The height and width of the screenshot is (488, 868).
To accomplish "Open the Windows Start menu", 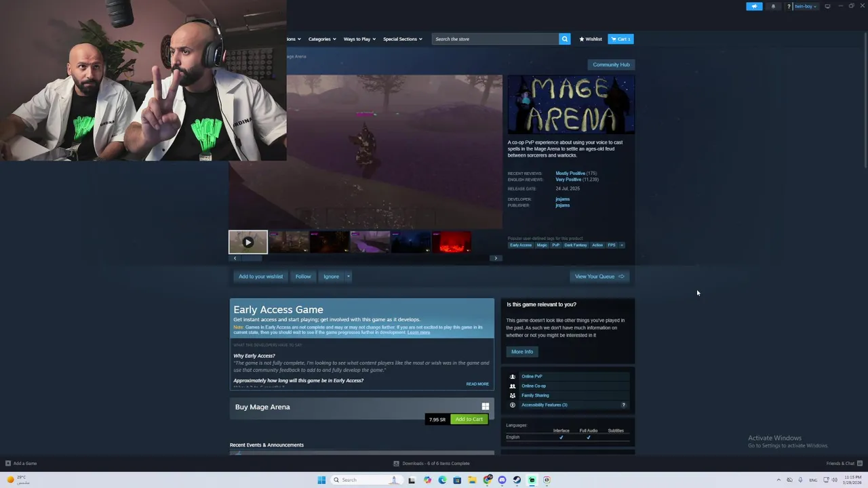I will pyautogui.click(x=321, y=480).
